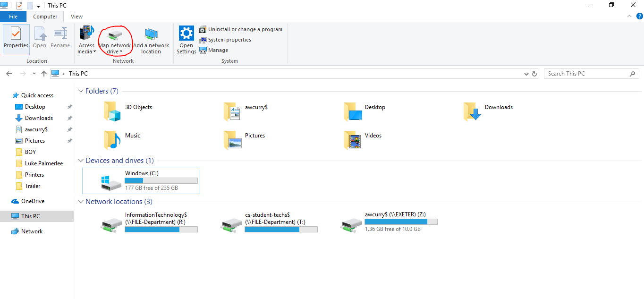Select InformationTechnology$ (R:) network drive icon
The height and width of the screenshot is (299, 644).
pyautogui.click(x=112, y=224)
